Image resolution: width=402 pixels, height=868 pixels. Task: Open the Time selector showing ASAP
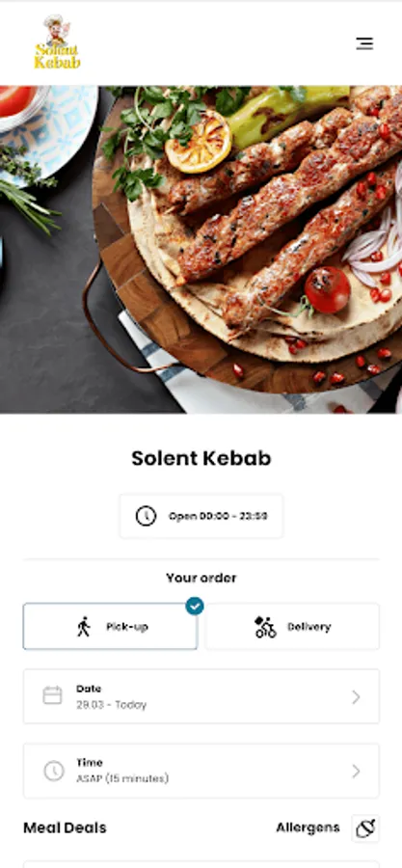coord(201,771)
